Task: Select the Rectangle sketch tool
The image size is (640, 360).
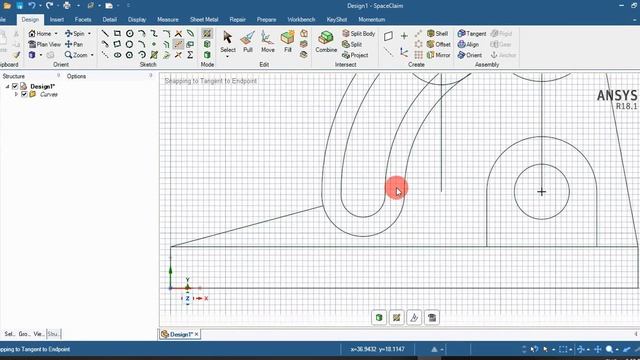Action: tap(117, 33)
